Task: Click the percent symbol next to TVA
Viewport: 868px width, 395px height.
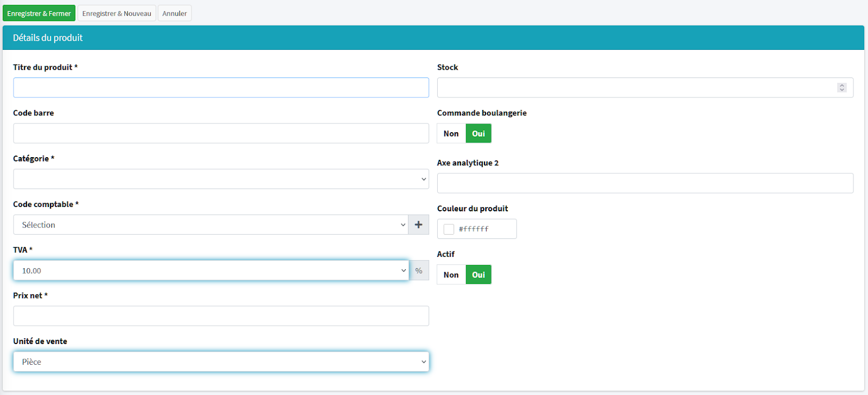Action: (x=419, y=271)
